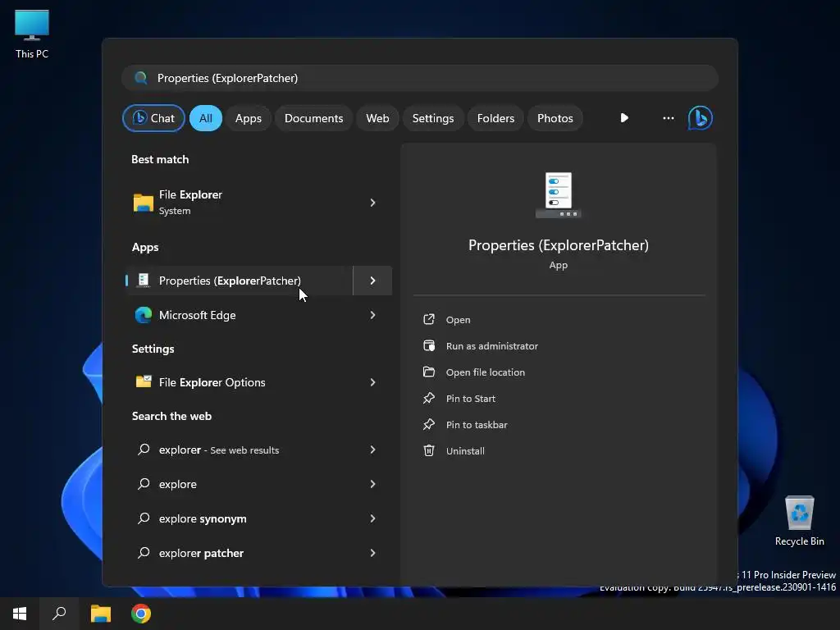Screen dimensions: 840x630
Task: Click the search magnifier icon in search box
Action: (x=141, y=78)
